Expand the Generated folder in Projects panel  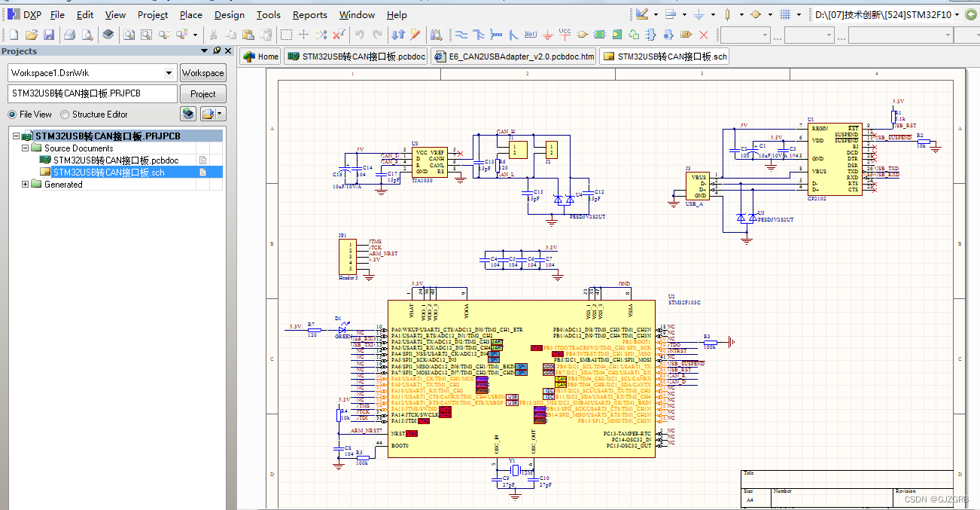(x=26, y=184)
